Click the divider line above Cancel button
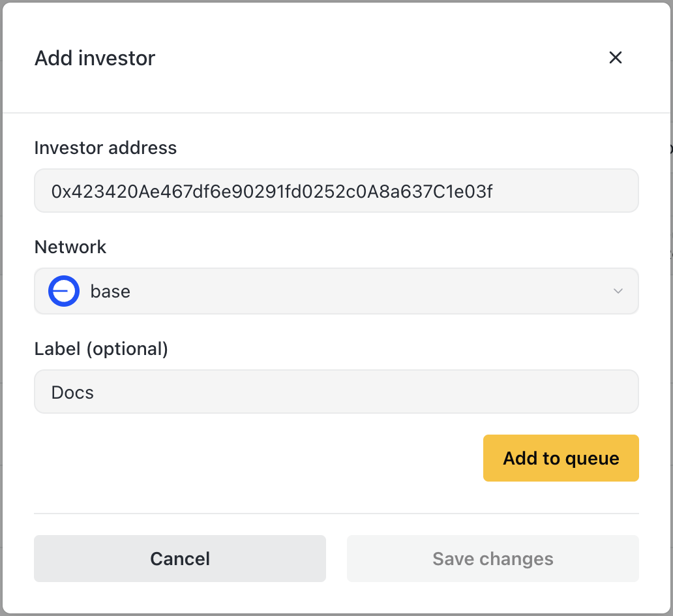This screenshot has width=673, height=616. pyautogui.click(x=336, y=514)
